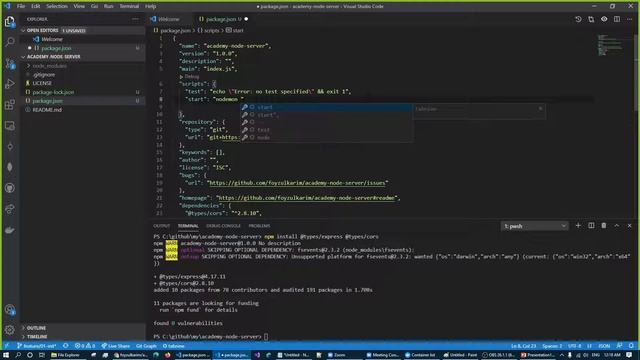
Task: Open the terminal selector dropdown showing pwsh
Action: [x=535, y=226]
